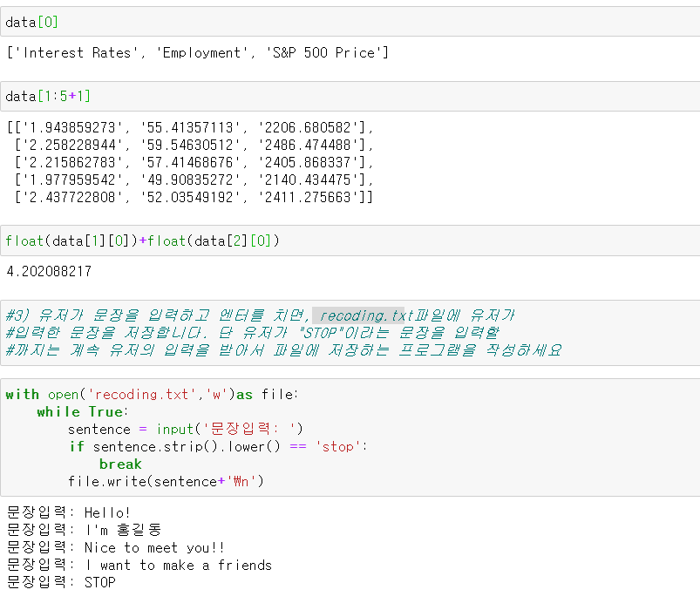Click the line with open('recoding.txt','w')
This screenshot has width=700, height=610.
[152, 395]
